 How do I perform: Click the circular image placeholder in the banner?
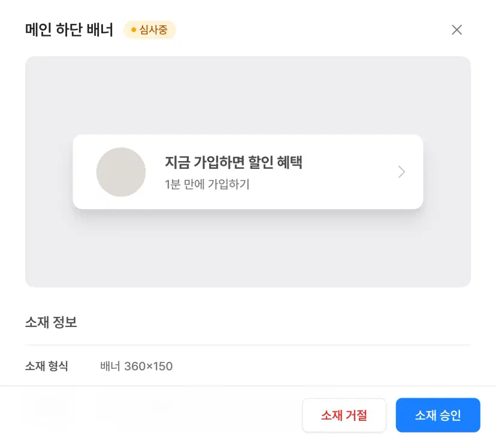(x=121, y=172)
